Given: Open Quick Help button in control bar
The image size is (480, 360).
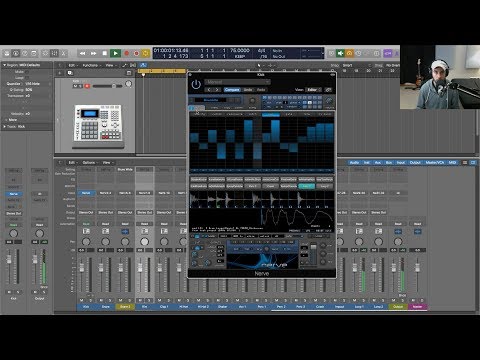Looking at the screenshot, I should 25,53.
